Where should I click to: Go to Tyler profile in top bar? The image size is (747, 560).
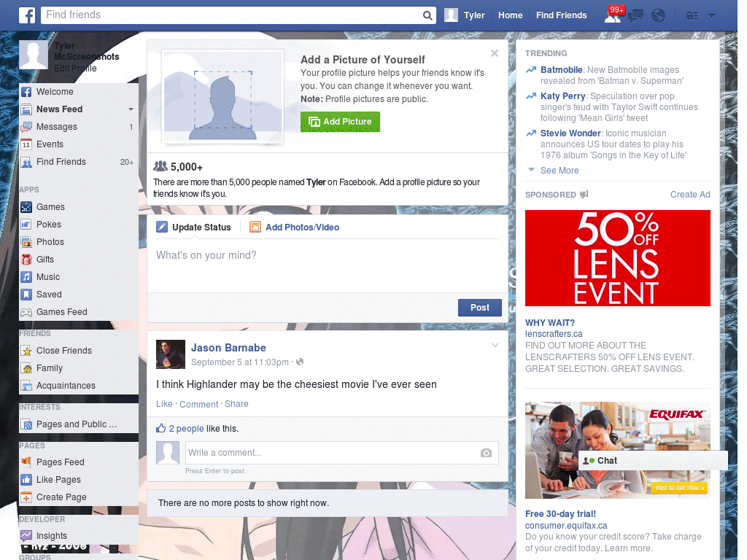pos(465,15)
